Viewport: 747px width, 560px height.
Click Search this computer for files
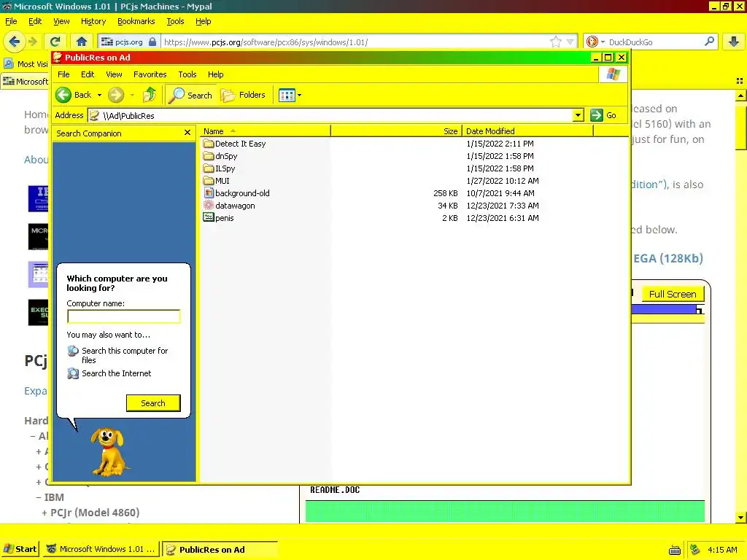point(125,355)
